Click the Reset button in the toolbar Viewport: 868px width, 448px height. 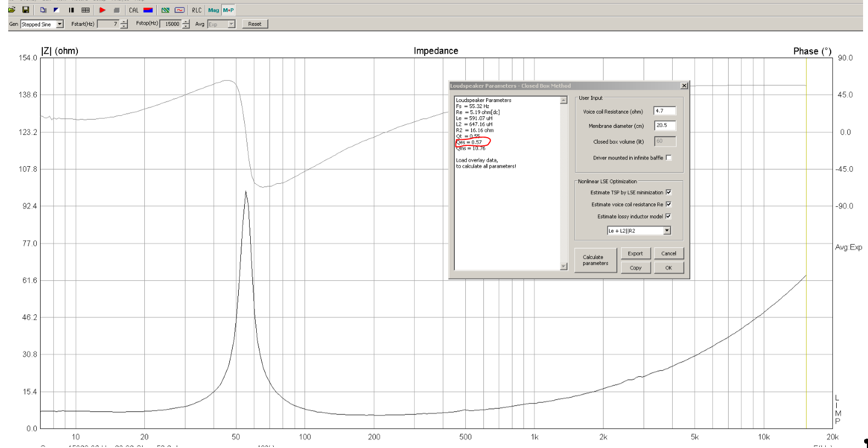255,24
